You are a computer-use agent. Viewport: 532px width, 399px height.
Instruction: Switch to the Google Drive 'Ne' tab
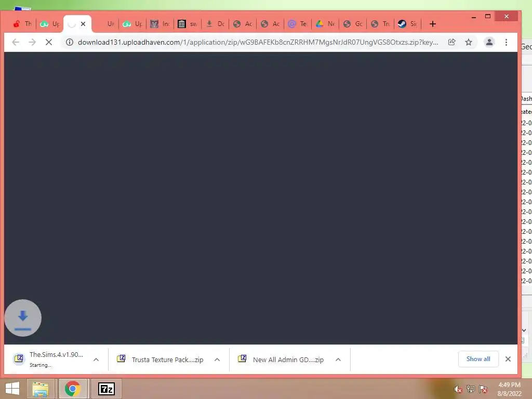[x=325, y=24]
